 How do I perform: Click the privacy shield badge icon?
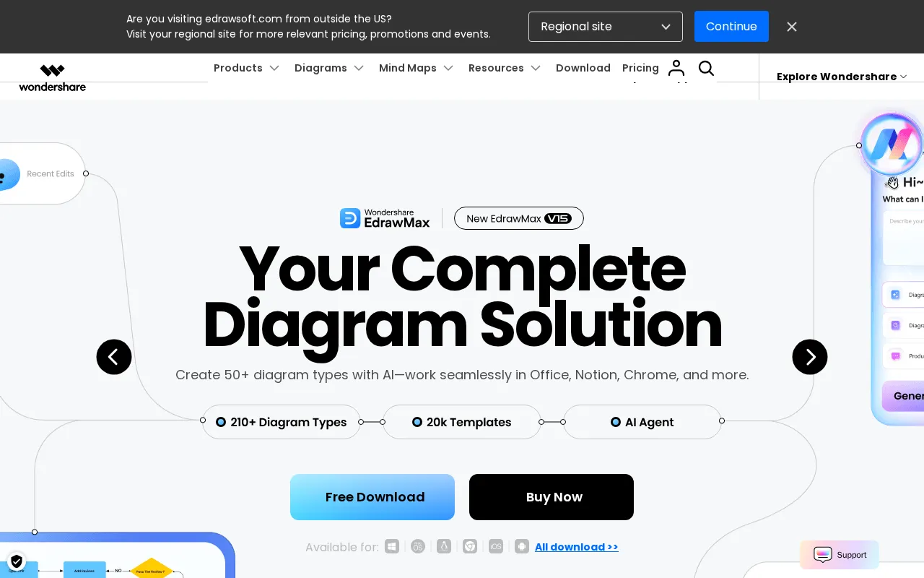coord(17,561)
